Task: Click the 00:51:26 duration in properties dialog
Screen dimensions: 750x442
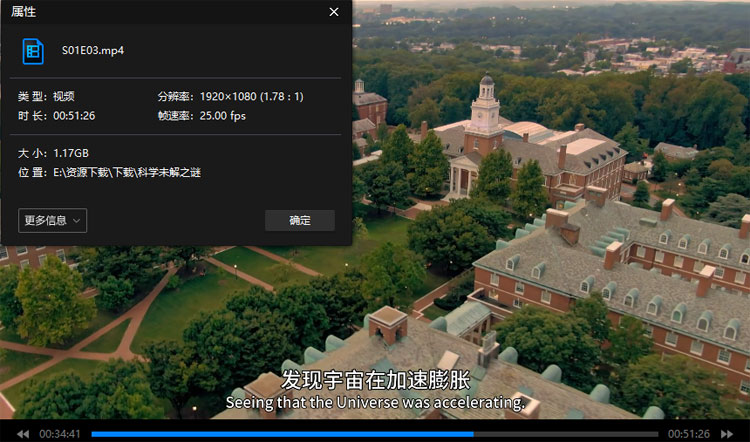Action: [x=74, y=116]
